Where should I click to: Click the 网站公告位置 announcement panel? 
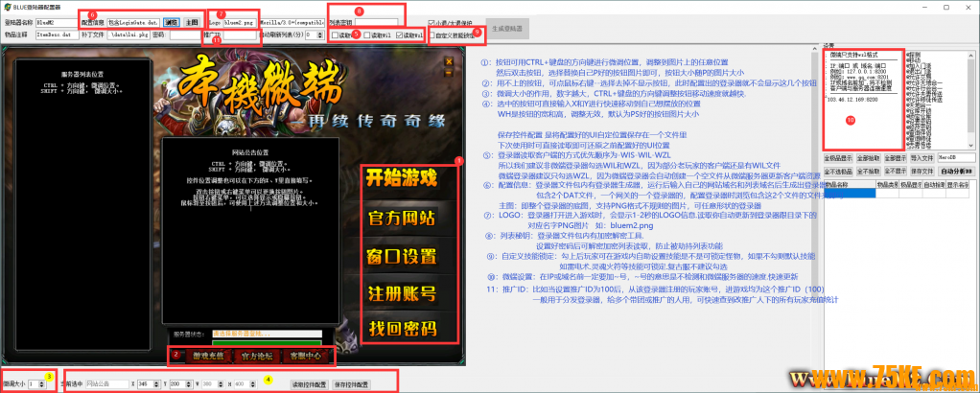tap(250, 232)
